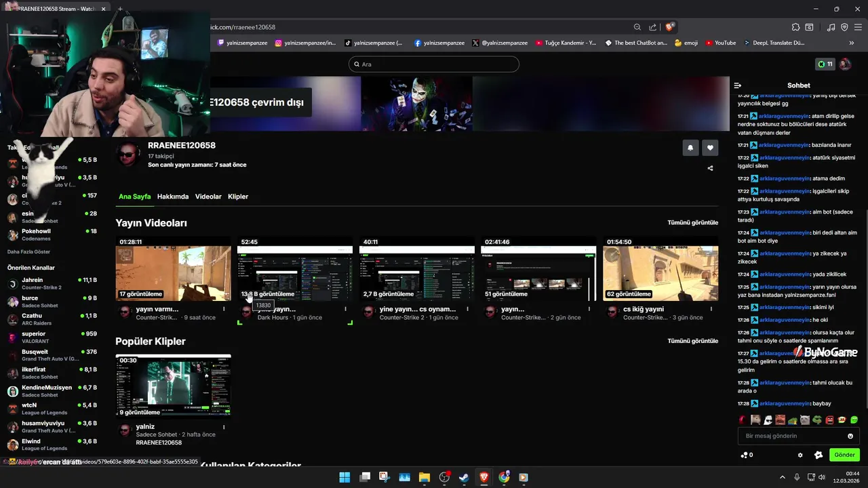868x488 pixels.
Task: Open options menu for 'yayın varmı...' video
Action: pyautogui.click(x=224, y=309)
